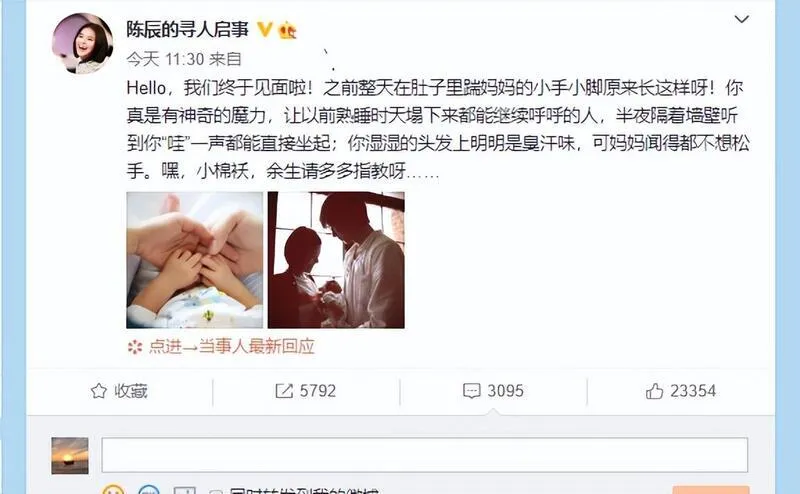Focus the comment input box
800x494 pixels.
click(x=424, y=455)
